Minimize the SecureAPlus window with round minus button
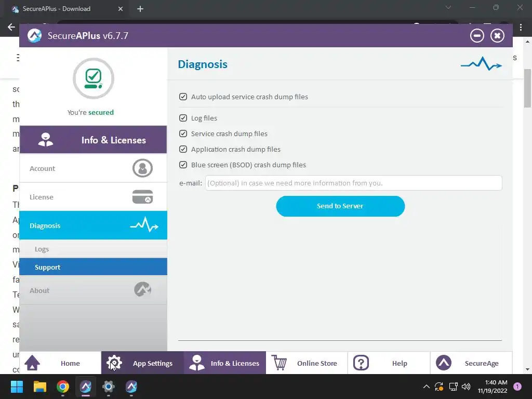The height and width of the screenshot is (399, 532). [477, 36]
